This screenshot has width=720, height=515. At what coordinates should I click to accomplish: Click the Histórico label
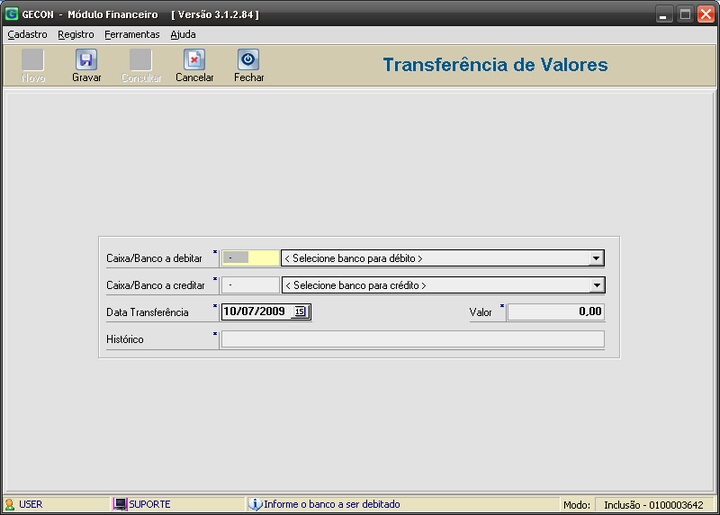[x=125, y=340]
